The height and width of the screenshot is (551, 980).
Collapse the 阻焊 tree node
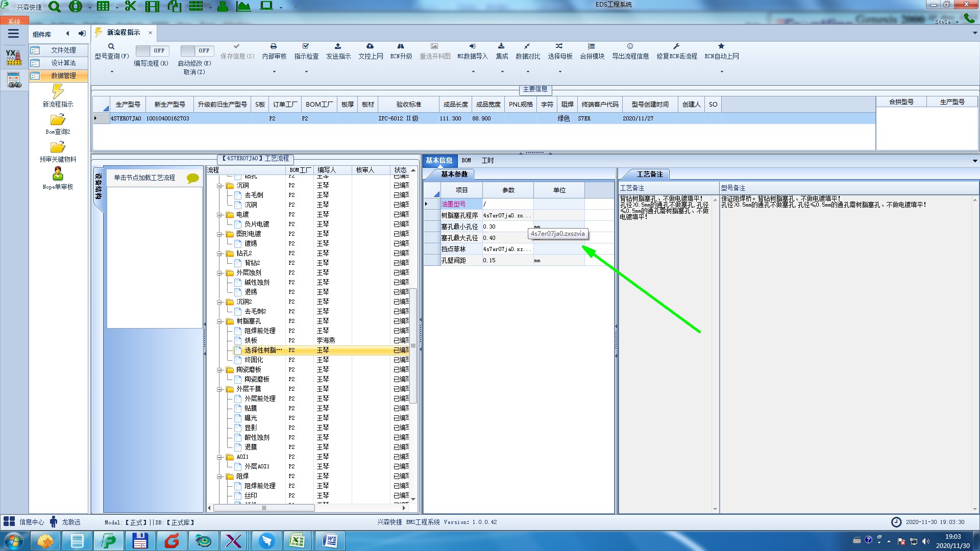point(219,477)
